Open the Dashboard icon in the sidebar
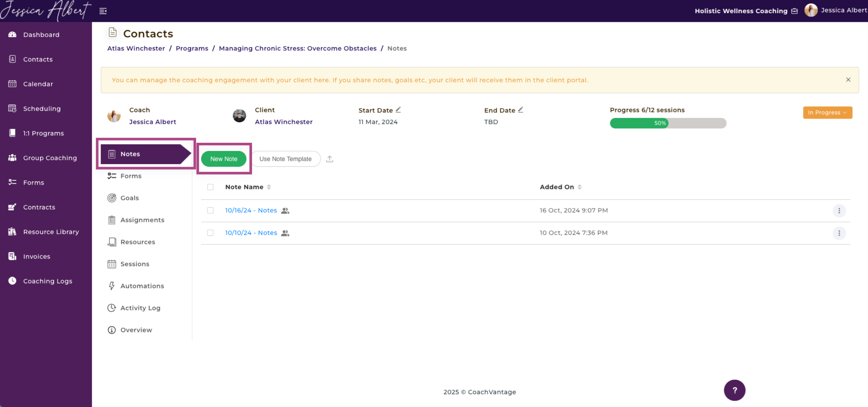 click(x=13, y=34)
